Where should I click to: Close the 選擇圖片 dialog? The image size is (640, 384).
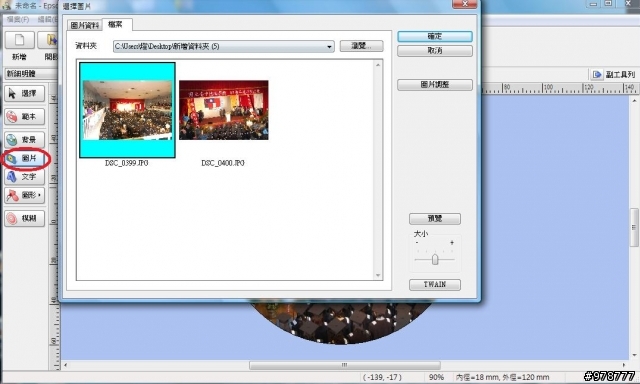tap(464, 4)
